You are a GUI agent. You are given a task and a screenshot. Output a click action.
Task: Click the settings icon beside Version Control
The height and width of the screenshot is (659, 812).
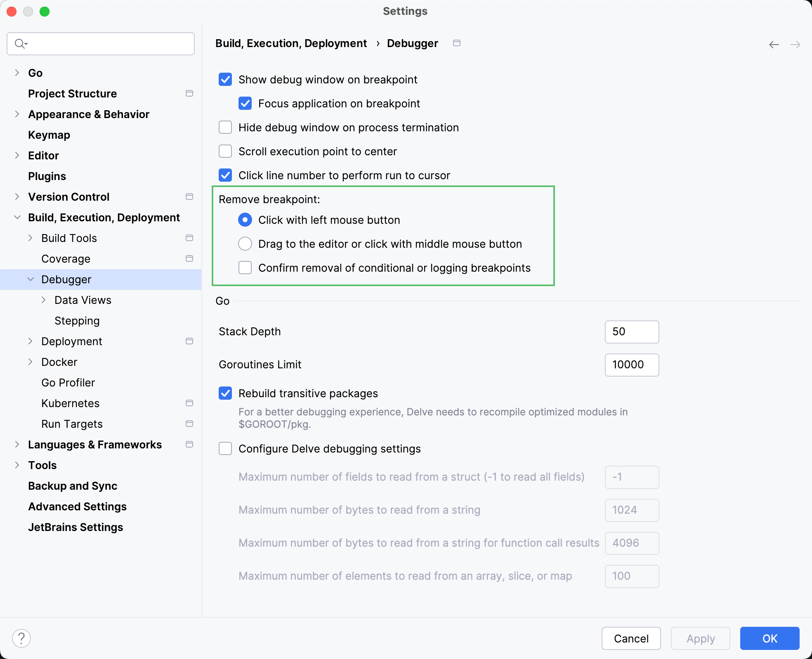(x=190, y=197)
